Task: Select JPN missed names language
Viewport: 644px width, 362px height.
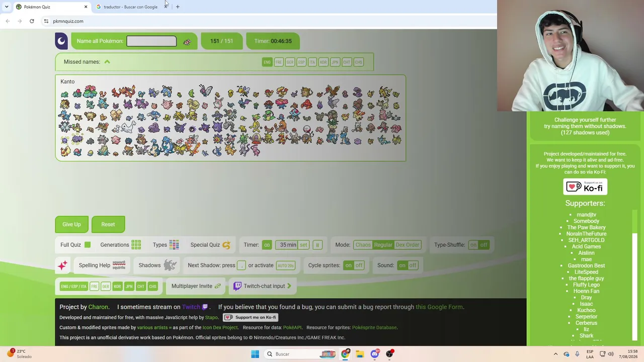Action: [335, 62]
